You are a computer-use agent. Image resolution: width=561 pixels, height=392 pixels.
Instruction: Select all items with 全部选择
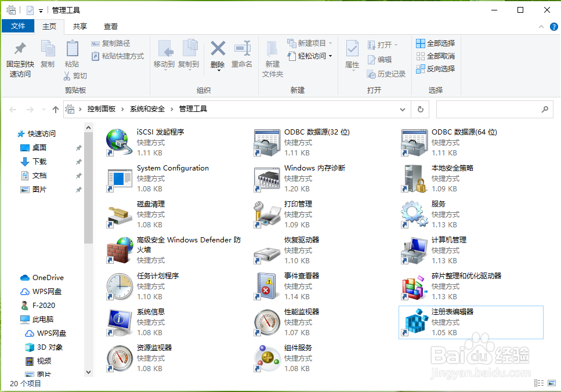(435, 43)
